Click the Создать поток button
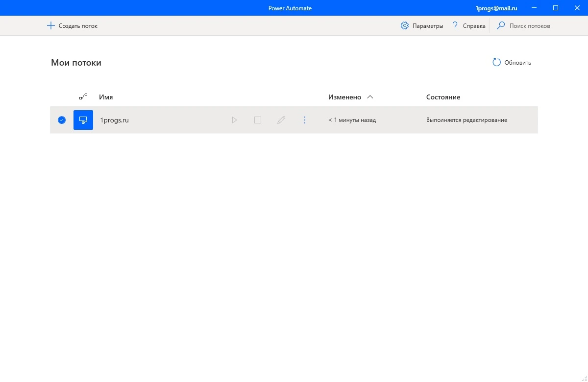The image size is (588, 382). pyautogui.click(x=72, y=25)
